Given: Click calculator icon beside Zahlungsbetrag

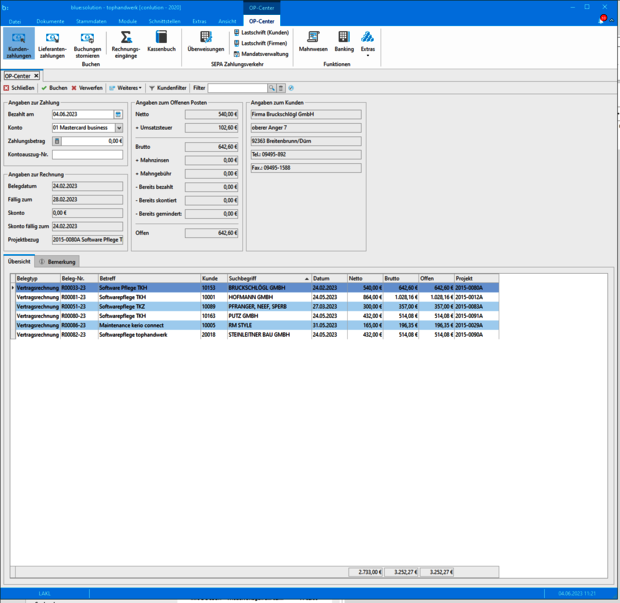Looking at the screenshot, I should coord(57,141).
